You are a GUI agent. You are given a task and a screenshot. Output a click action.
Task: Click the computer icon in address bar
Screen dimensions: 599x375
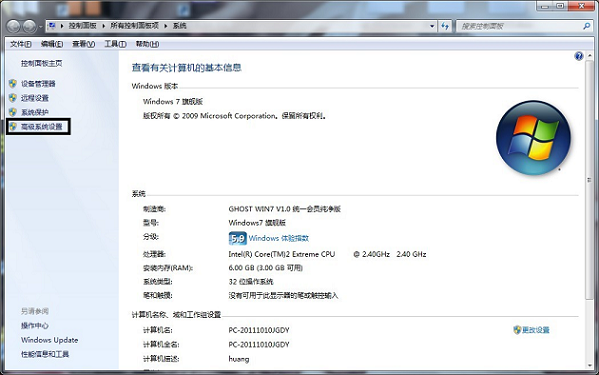(52, 26)
